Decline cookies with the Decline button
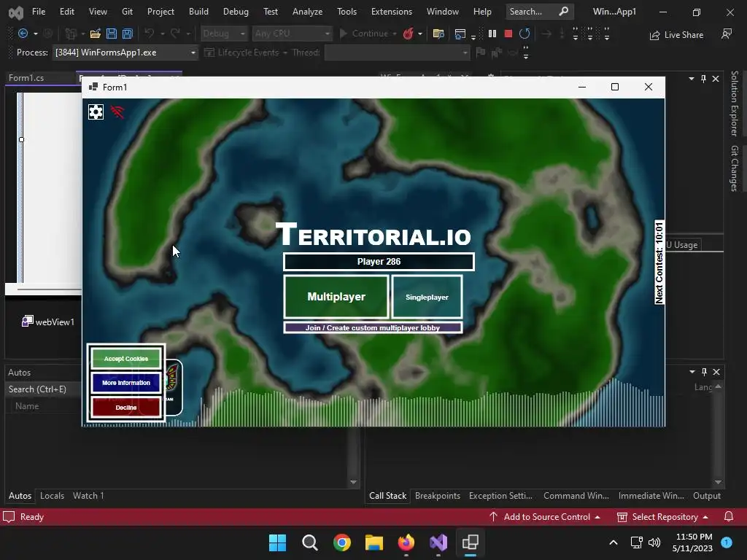The image size is (747, 560). (125, 408)
